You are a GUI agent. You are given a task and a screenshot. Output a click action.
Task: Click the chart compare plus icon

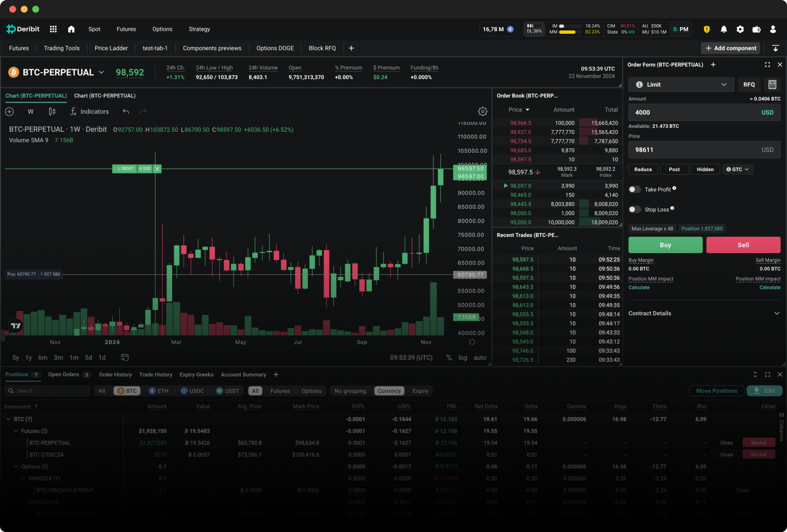pos(9,111)
